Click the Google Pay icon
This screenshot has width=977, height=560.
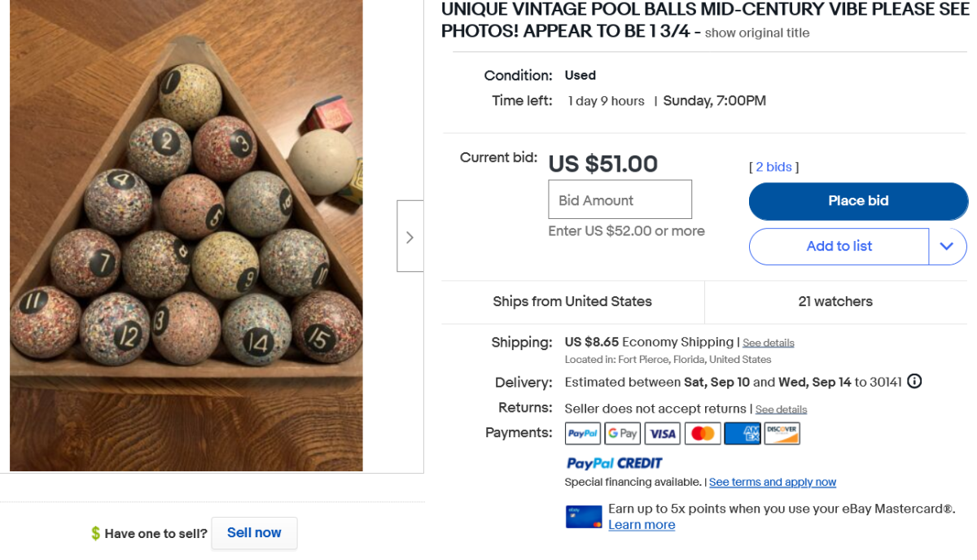click(x=623, y=434)
